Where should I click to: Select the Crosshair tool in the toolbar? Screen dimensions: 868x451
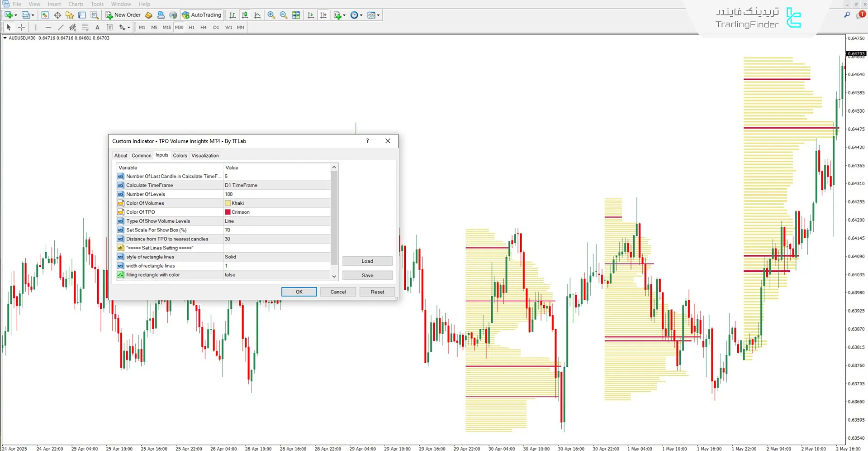point(21,27)
